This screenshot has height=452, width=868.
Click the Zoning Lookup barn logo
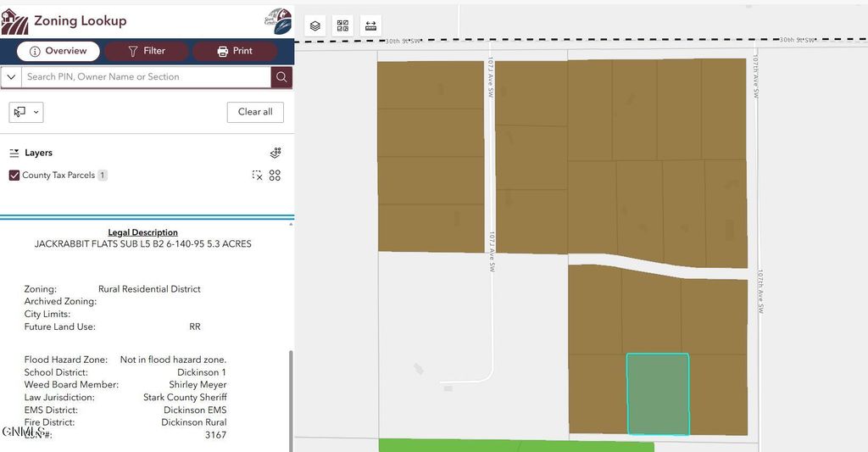tap(14, 21)
